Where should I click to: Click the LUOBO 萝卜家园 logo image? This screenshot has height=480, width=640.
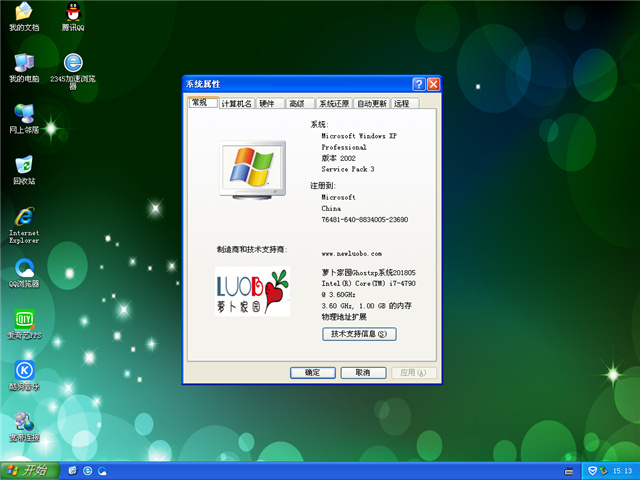click(253, 291)
